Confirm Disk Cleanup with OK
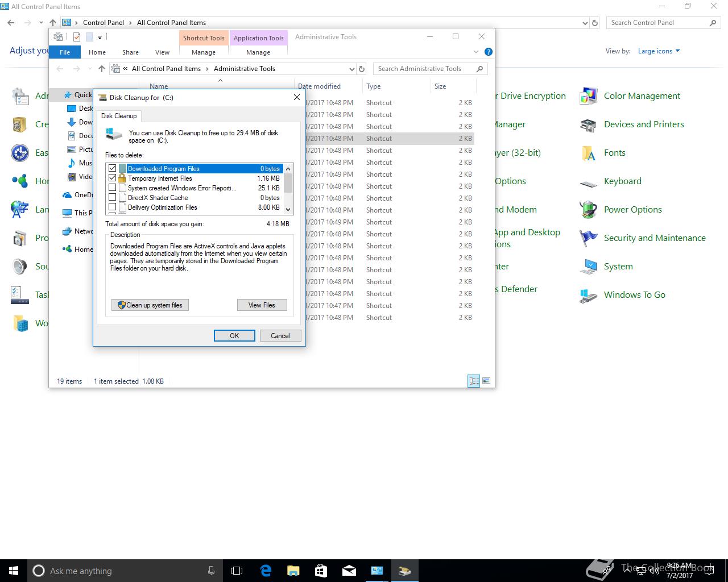The width and height of the screenshot is (728, 582). click(234, 336)
